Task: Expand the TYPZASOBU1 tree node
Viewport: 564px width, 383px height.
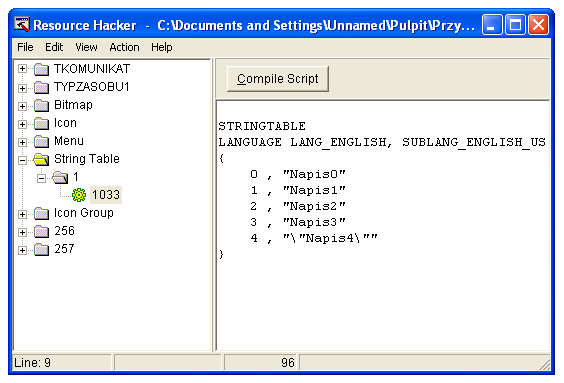Action: tap(22, 88)
